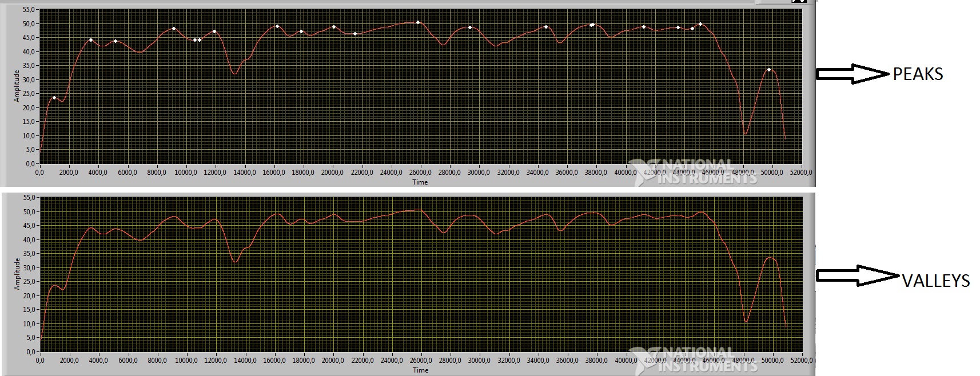
Task: Select the last peak marker near time 50000
Action: coord(769,70)
